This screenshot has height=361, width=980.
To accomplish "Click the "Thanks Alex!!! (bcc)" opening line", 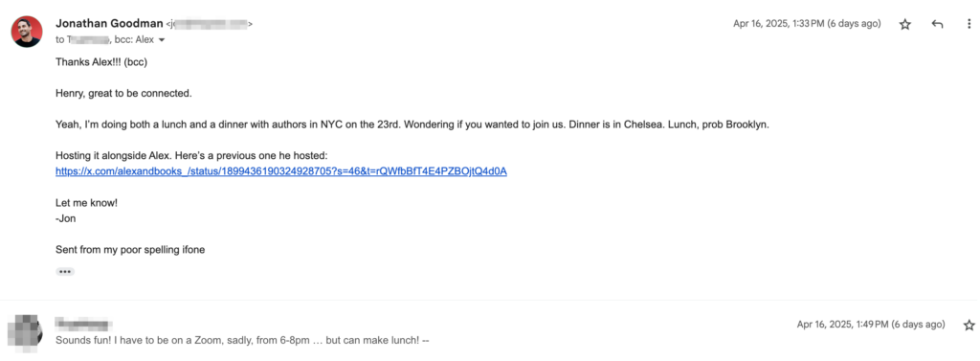I will (x=101, y=62).
